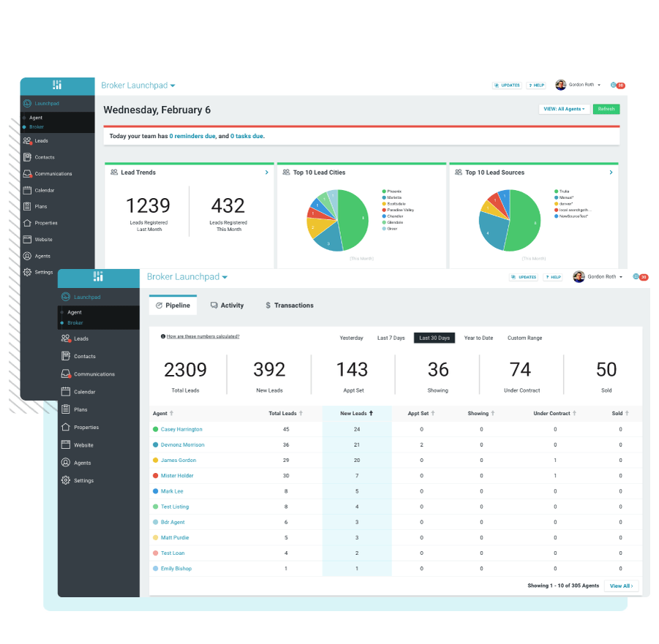659x644 pixels.
Task: Open Broker Launchpad dropdown in back window
Action: coord(138,86)
